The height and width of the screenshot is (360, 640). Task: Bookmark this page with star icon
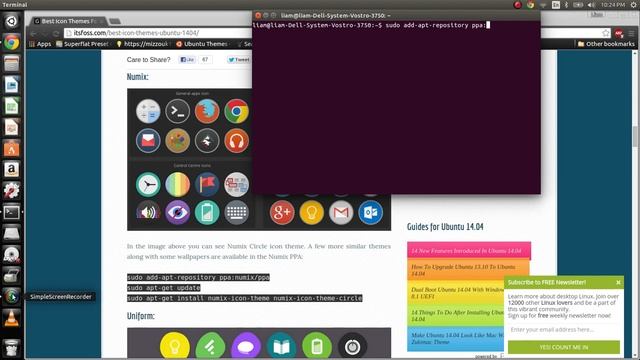tap(606, 33)
